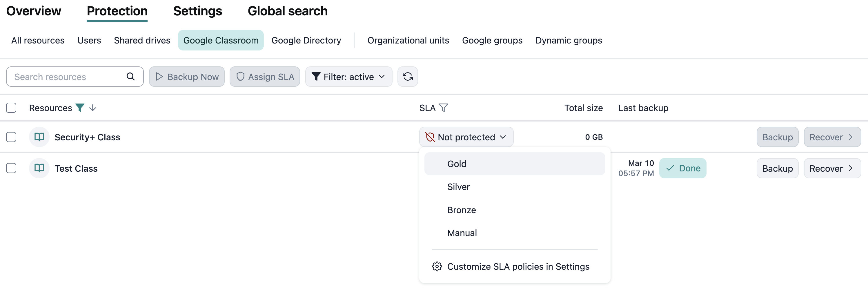The width and height of the screenshot is (868, 290).
Task: Check the Security+ Class row checkbox
Action: (11, 137)
